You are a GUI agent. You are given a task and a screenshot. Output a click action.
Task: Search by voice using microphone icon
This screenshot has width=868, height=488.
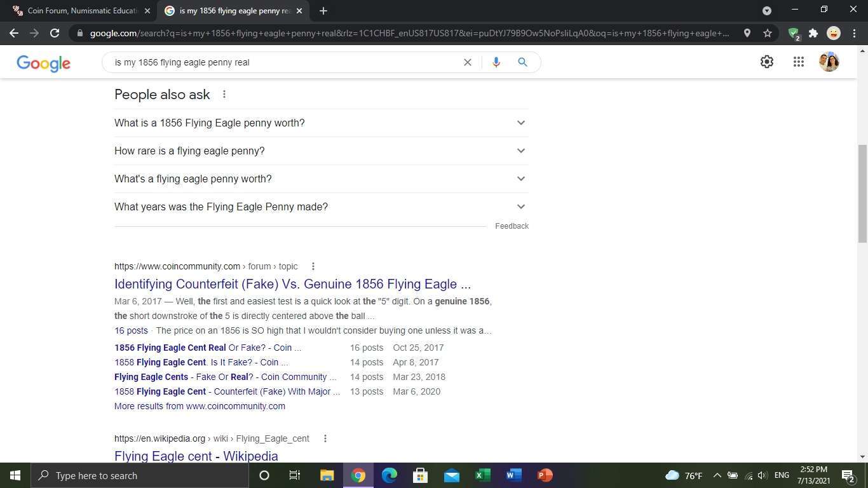click(496, 62)
